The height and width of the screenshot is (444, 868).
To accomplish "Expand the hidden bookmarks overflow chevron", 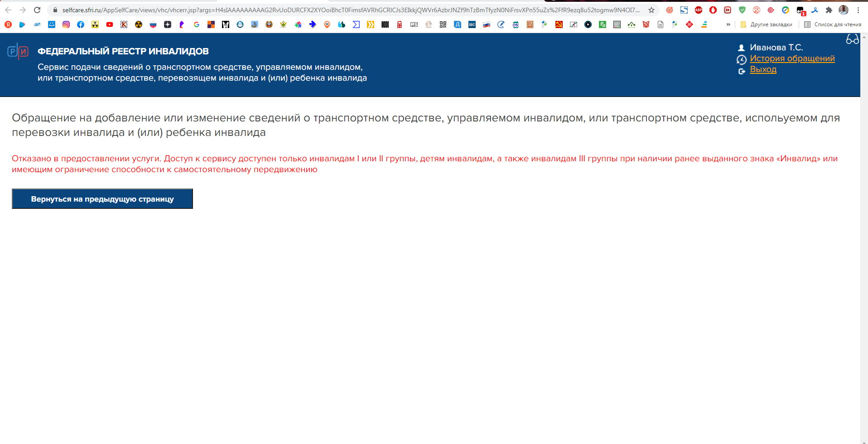I will point(728,24).
